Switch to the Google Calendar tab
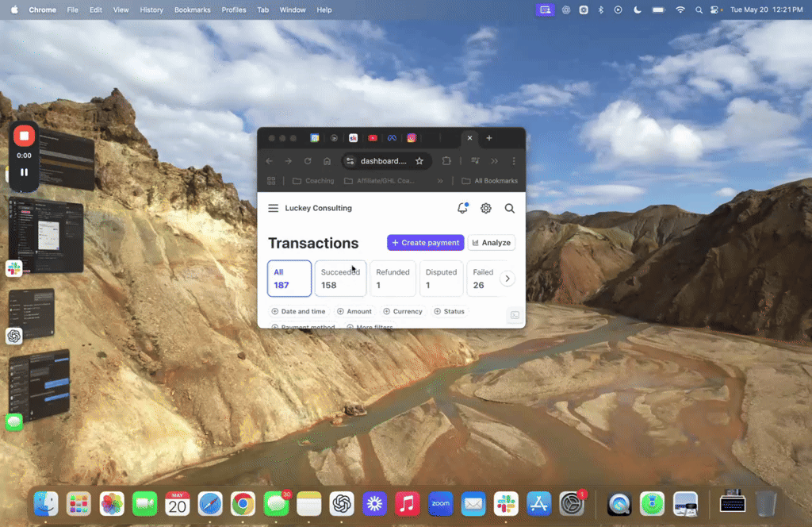This screenshot has height=527, width=812. pos(314,138)
